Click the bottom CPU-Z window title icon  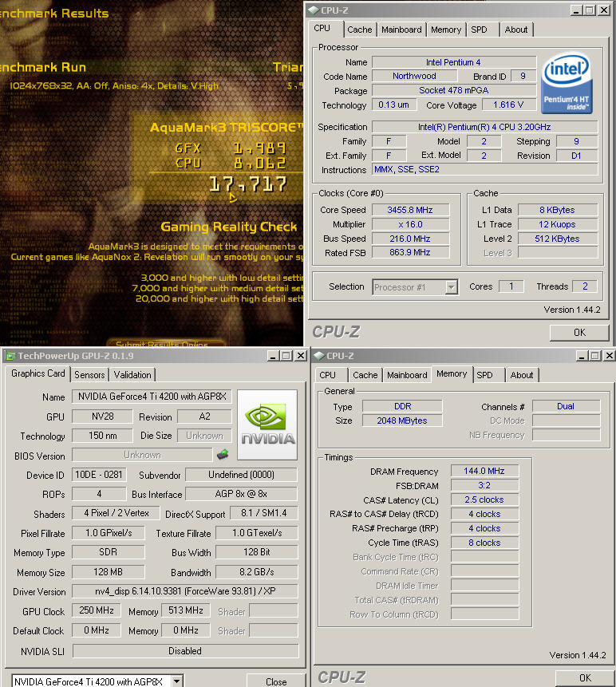point(319,356)
